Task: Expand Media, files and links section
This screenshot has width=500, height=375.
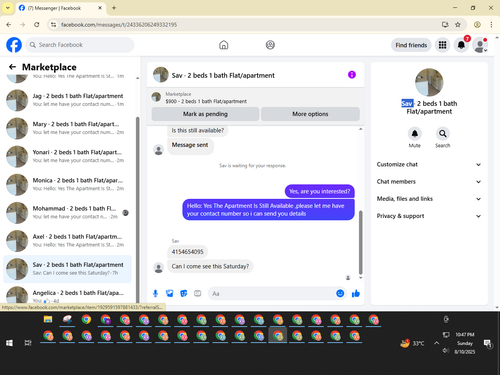Action: tap(429, 199)
